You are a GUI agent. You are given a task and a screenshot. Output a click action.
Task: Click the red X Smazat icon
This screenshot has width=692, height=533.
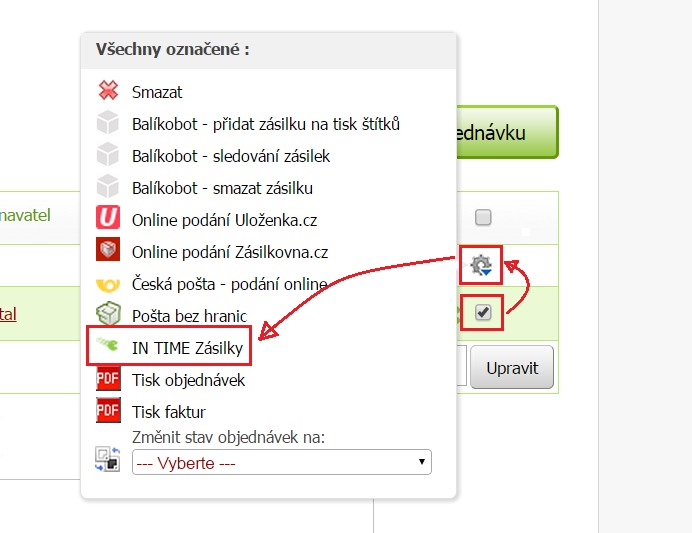pyautogui.click(x=108, y=90)
